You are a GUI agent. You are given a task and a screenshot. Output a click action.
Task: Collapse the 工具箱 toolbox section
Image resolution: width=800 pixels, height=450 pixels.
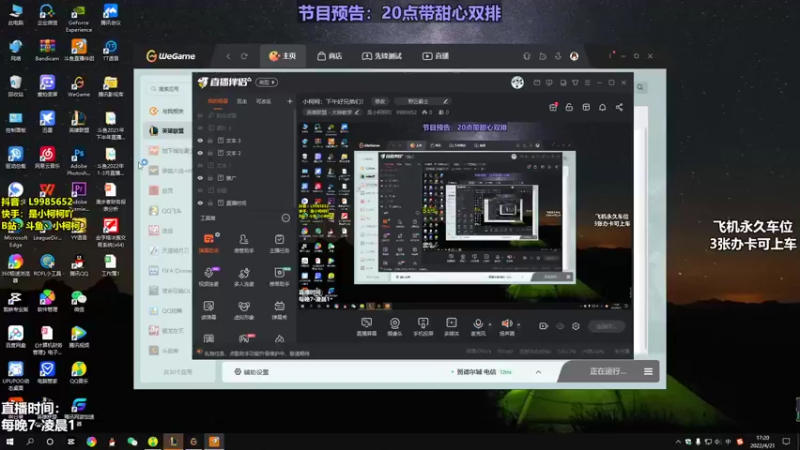tap(286, 218)
